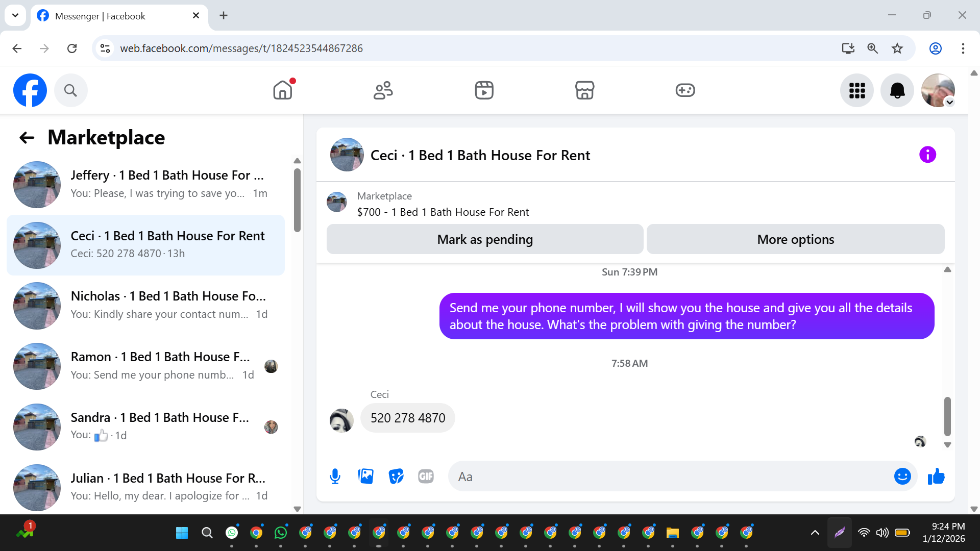Open Facebook notifications bell
This screenshot has height=551, width=980.
pyautogui.click(x=897, y=90)
